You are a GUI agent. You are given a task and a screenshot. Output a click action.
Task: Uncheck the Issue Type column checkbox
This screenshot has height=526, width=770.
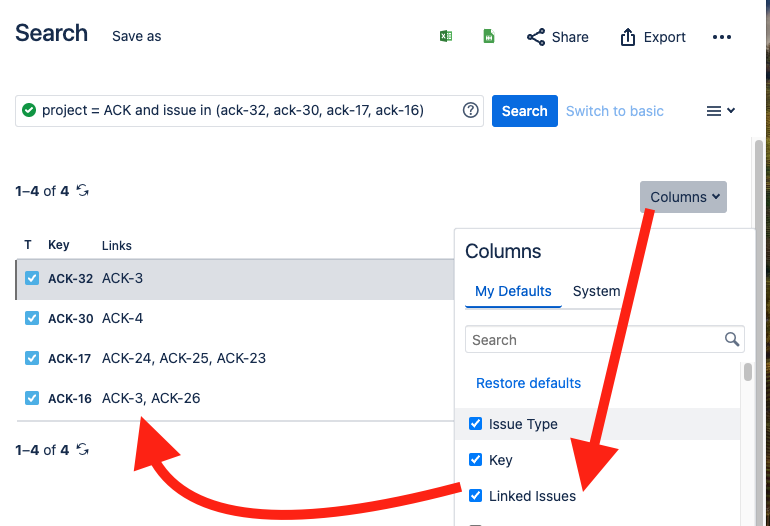(x=475, y=423)
